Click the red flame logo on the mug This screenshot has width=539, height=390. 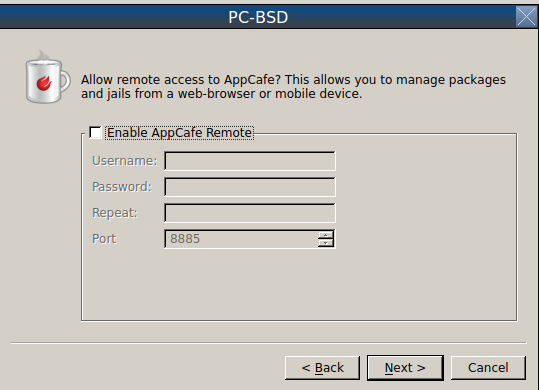[x=44, y=83]
